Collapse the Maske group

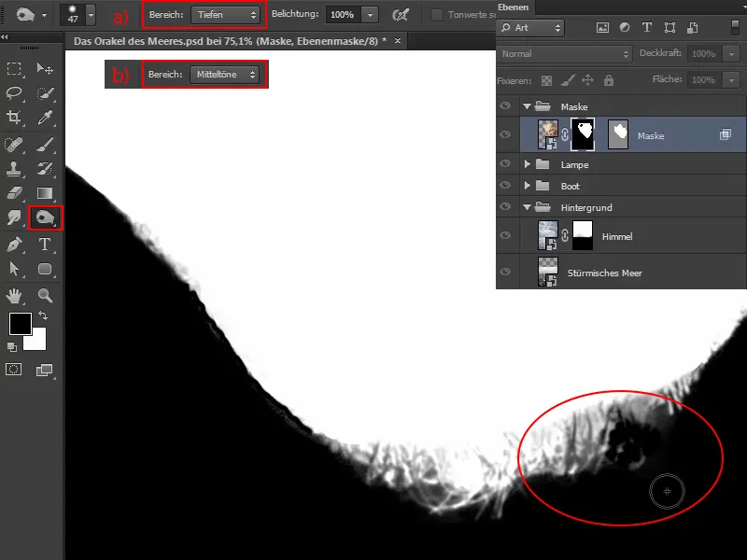[527, 106]
